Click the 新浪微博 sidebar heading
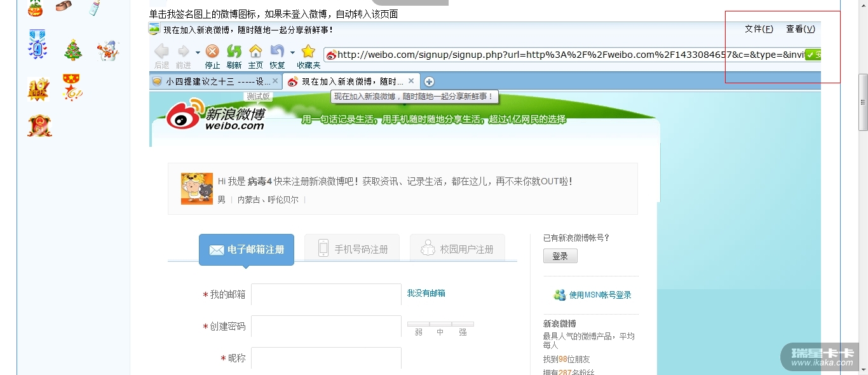This screenshot has width=868, height=375. (x=560, y=324)
